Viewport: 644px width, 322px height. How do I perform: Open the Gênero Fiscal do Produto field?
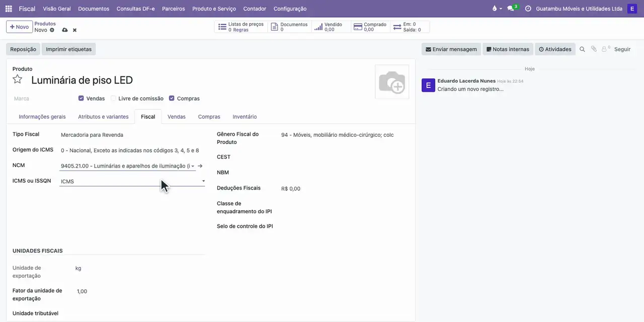point(345,135)
